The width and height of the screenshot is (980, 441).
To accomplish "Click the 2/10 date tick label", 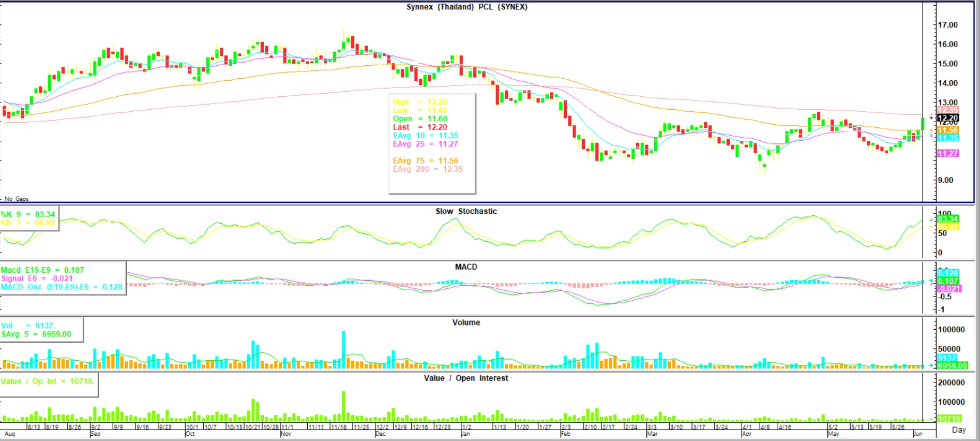I will pyautogui.click(x=590, y=427).
